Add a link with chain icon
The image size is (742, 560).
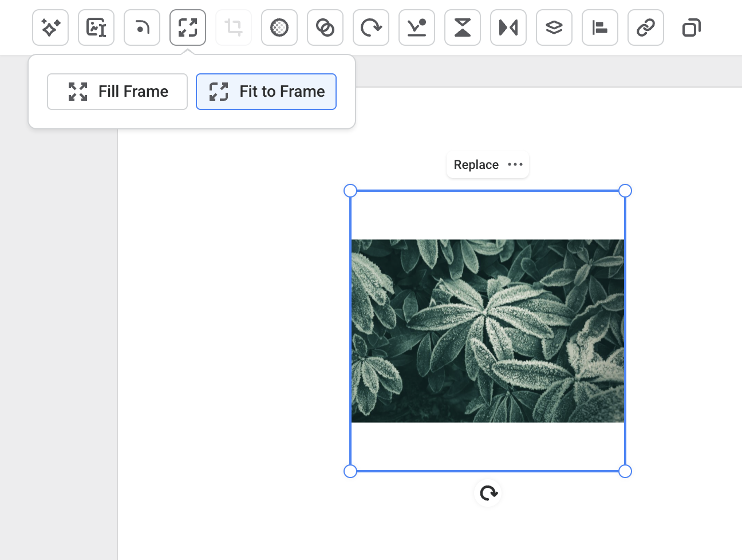click(646, 27)
